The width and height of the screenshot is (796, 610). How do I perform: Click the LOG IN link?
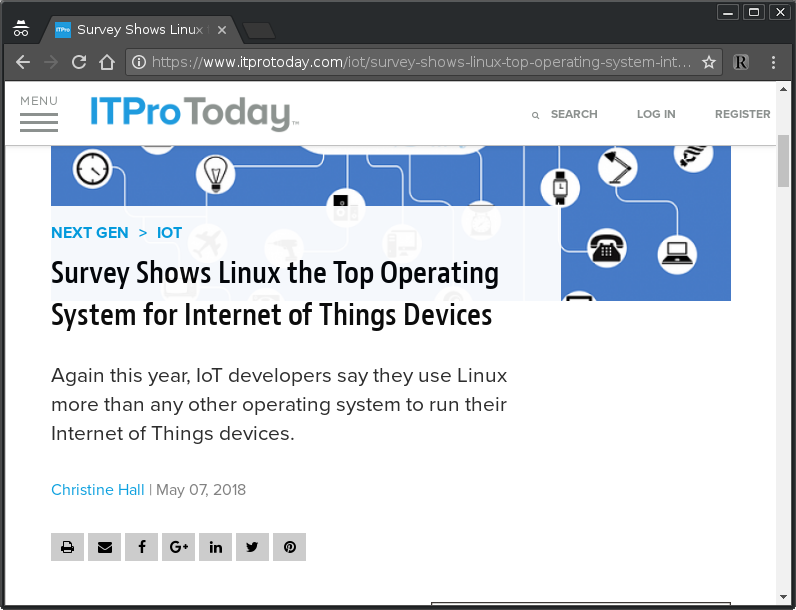pyautogui.click(x=656, y=114)
